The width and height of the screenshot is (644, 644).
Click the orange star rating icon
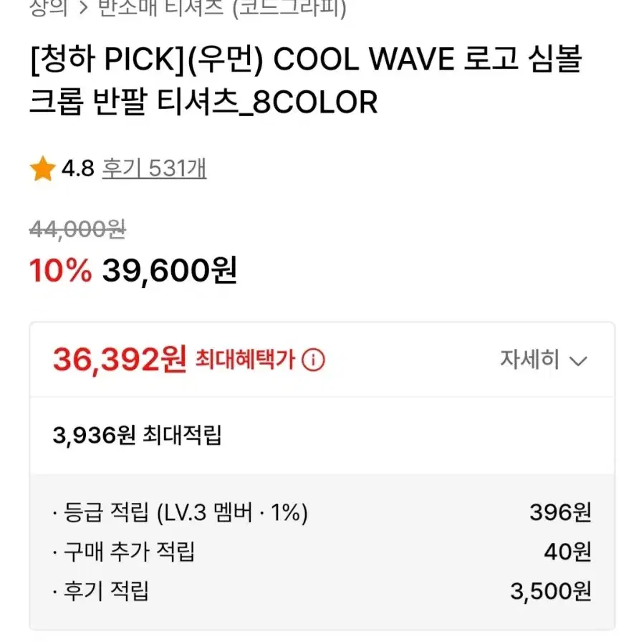43,169
